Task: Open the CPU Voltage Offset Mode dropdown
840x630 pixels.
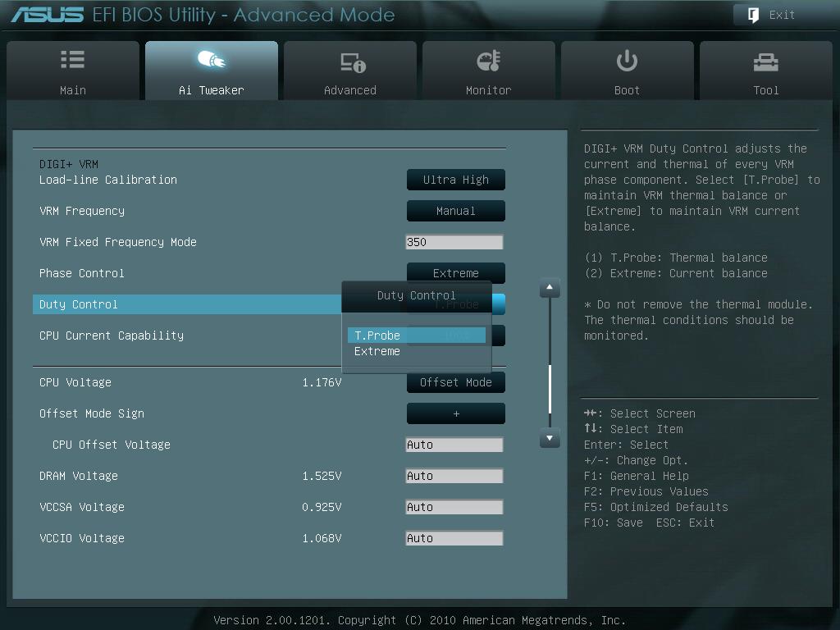Action: coord(456,382)
